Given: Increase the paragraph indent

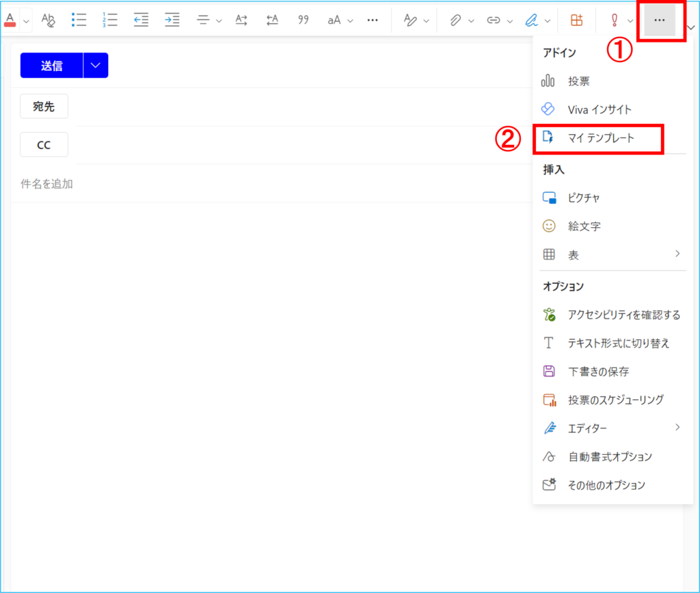Looking at the screenshot, I should 172,20.
